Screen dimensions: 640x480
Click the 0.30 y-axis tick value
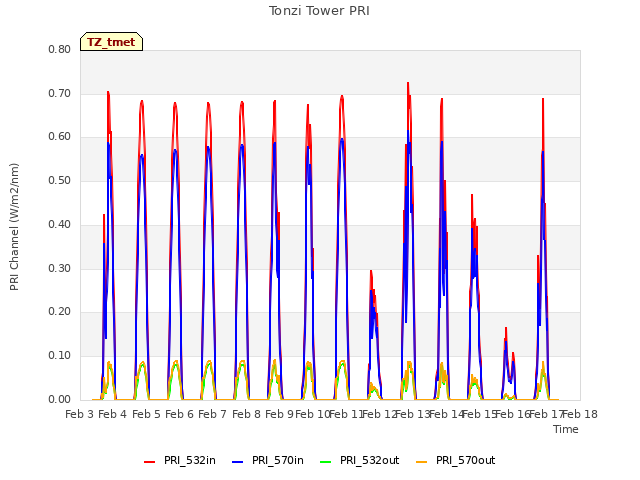[60, 268]
